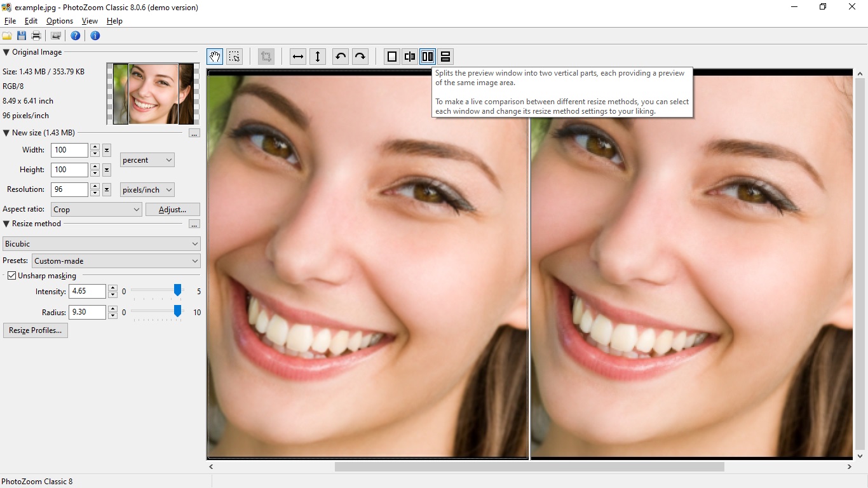Open the Presets Custom-made dropdown

point(116,261)
